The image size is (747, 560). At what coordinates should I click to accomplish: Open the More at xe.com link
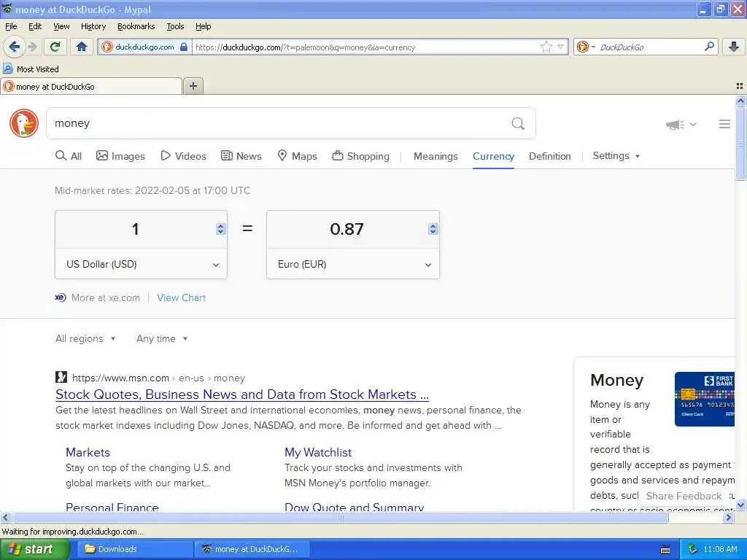(x=98, y=297)
